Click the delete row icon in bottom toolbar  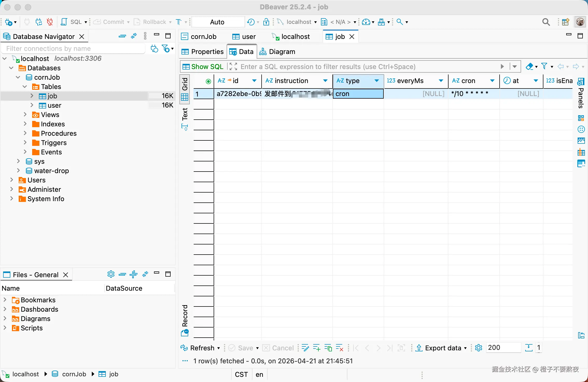[339, 348]
